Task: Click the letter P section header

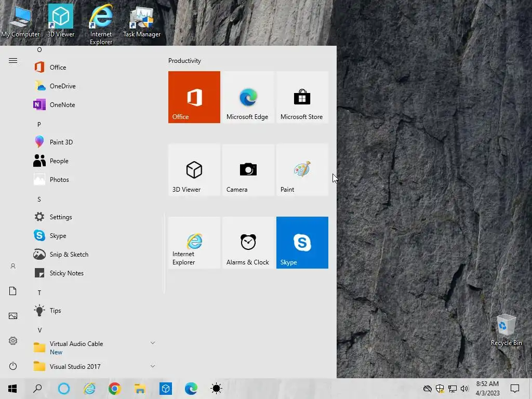Action: [39, 125]
